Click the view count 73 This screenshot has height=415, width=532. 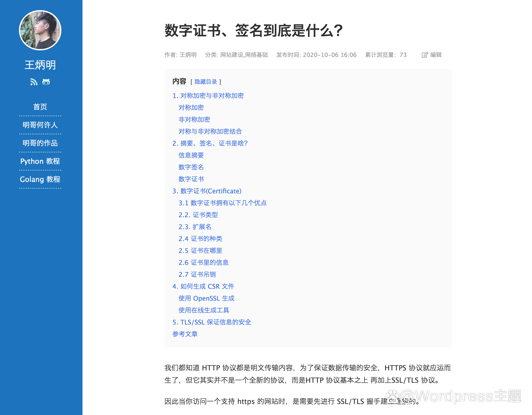tap(403, 55)
